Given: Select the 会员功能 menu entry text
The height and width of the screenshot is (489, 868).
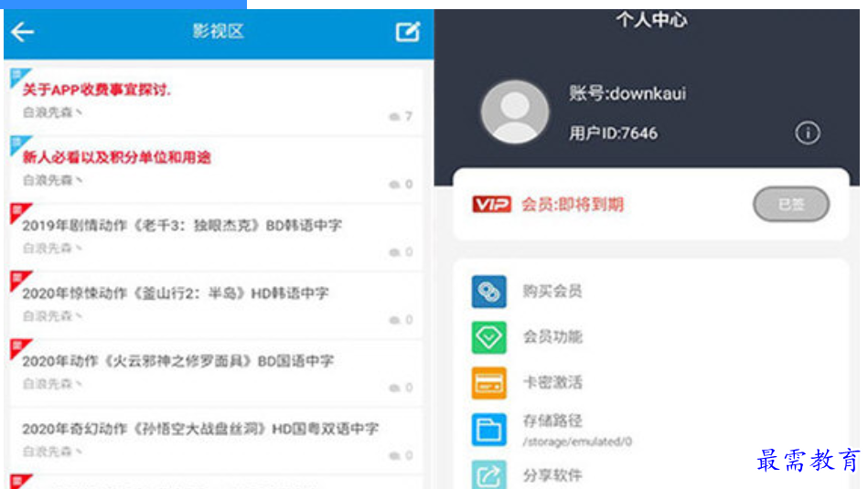Looking at the screenshot, I should coord(552,336).
